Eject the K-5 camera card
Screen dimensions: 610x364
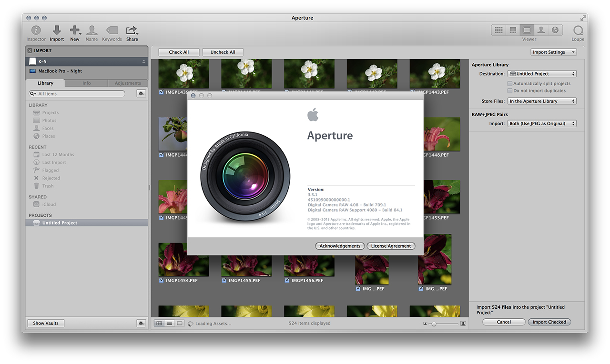144,61
